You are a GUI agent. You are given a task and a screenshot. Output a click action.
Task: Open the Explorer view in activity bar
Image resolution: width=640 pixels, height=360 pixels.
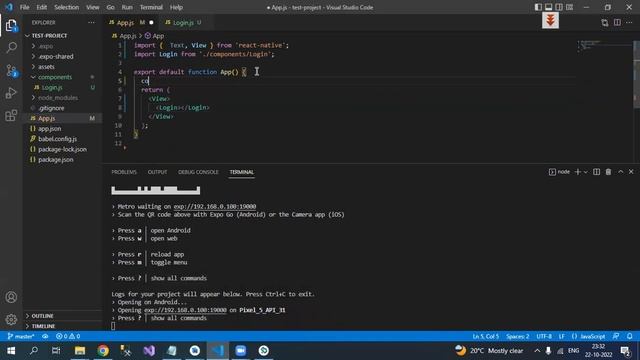11,26
